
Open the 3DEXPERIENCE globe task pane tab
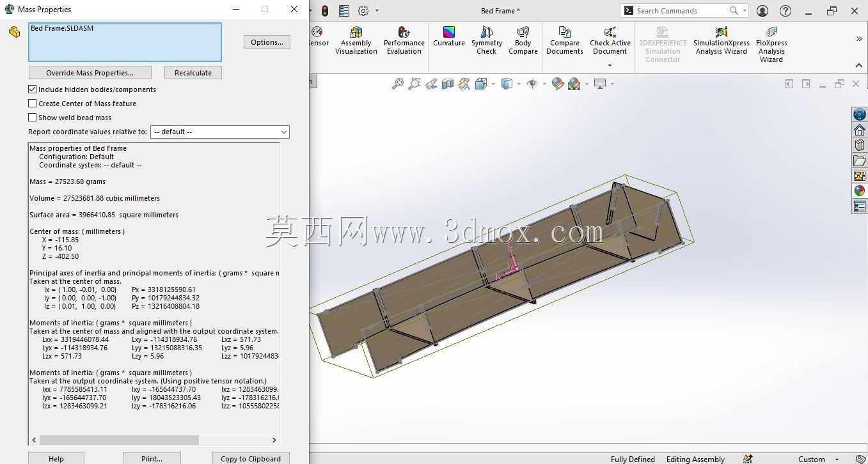859,114
